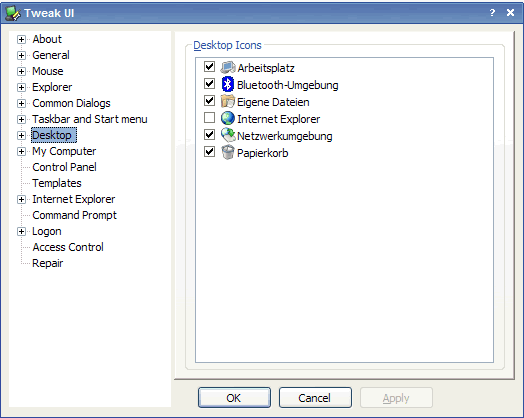Click the Internet Explorer globe icon
Viewport: 524px width, 418px height.
pos(228,118)
